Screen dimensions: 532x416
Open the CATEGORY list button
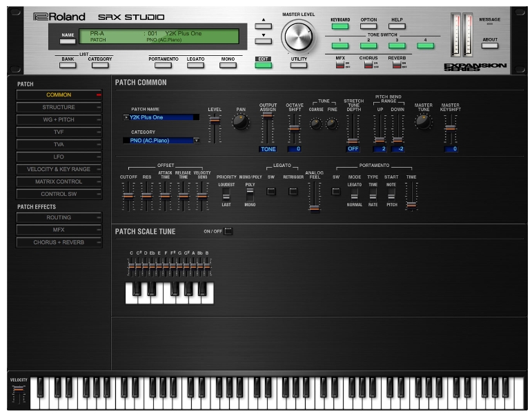pyautogui.click(x=100, y=65)
